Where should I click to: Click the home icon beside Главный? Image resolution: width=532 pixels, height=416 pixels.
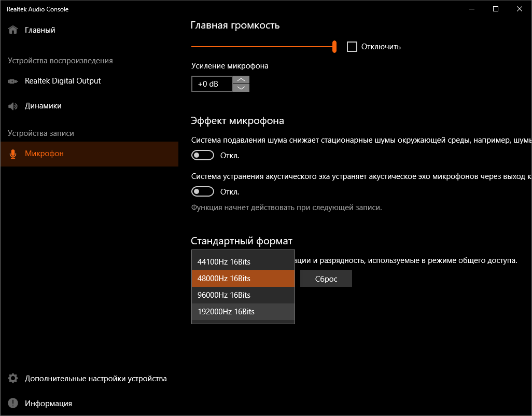13,30
